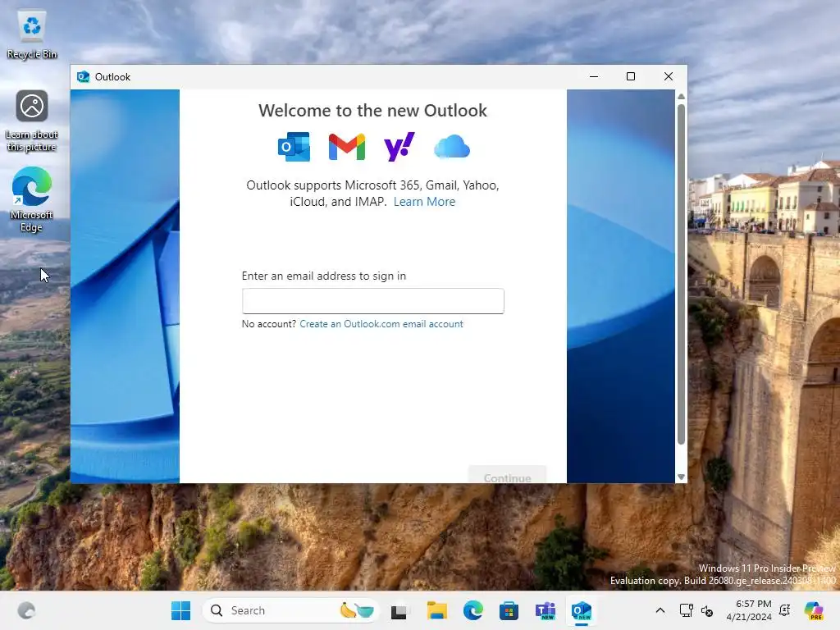This screenshot has height=630, width=840.
Task: Open Microsoft Store from taskbar
Action: (x=509, y=610)
